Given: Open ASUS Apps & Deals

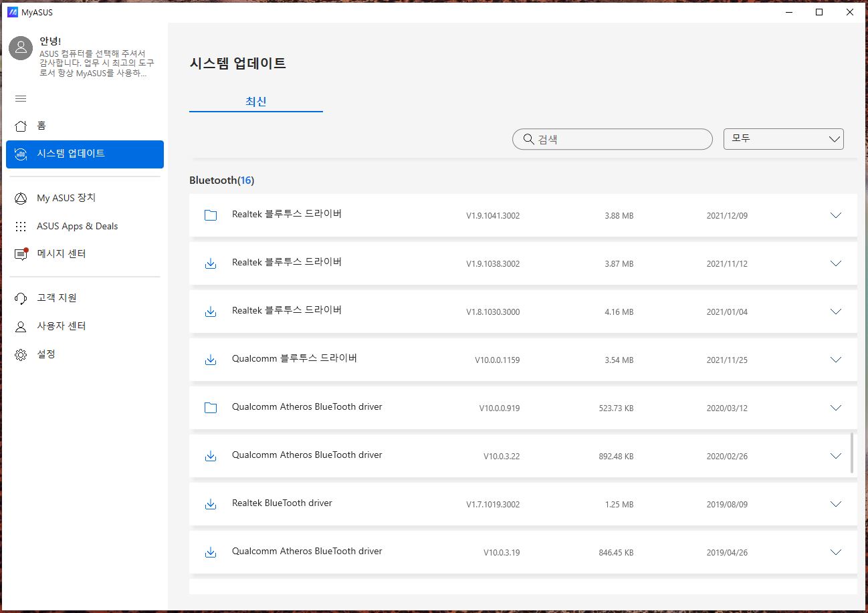Looking at the screenshot, I should [x=85, y=226].
